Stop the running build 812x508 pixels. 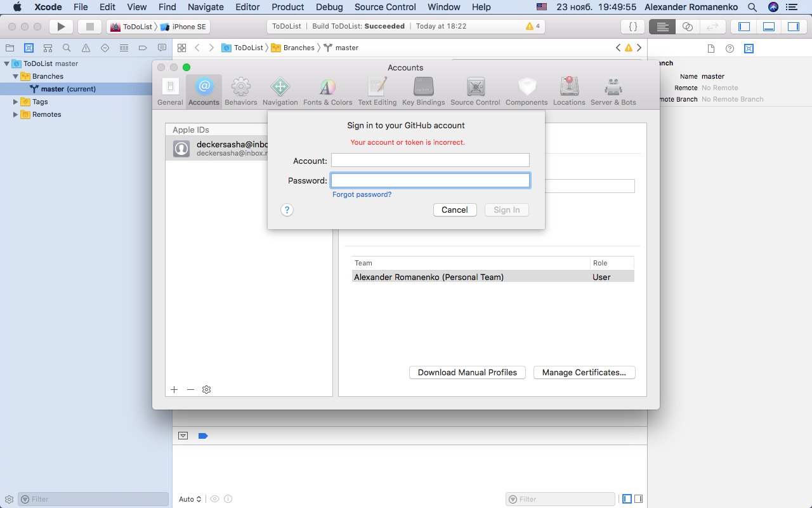pos(89,27)
